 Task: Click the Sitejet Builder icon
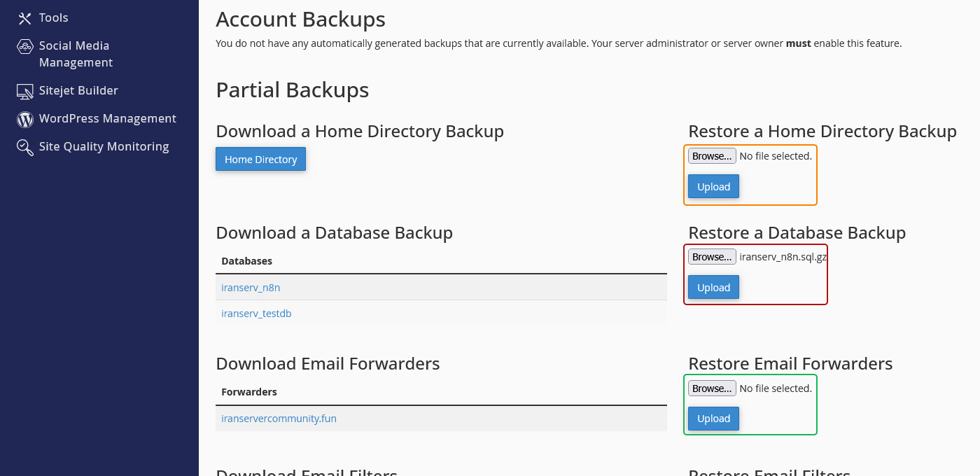tap(25, 91)
